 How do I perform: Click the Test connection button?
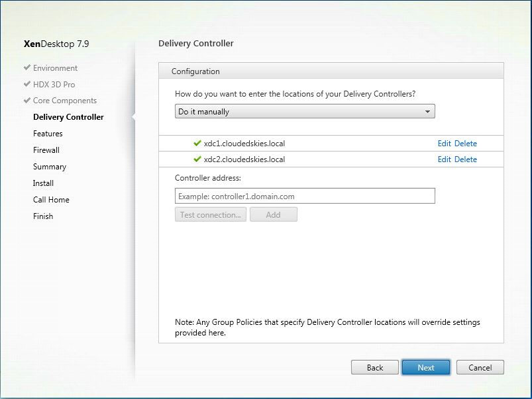[211, 214]
